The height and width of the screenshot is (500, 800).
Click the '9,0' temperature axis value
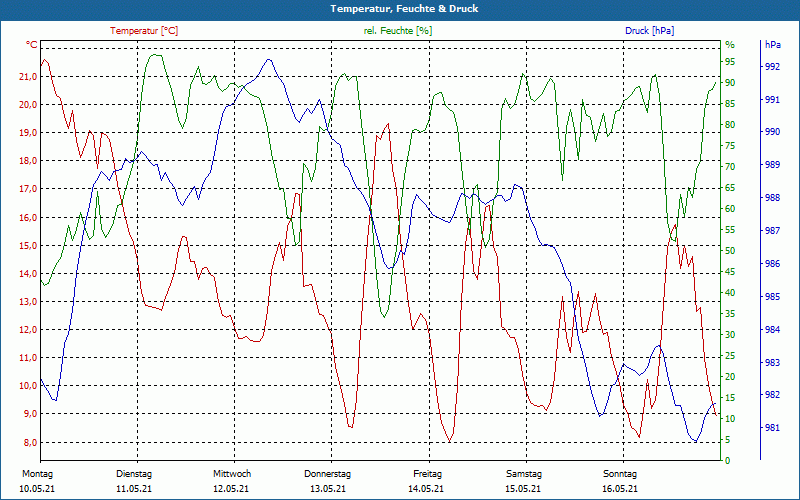(30, 414)
